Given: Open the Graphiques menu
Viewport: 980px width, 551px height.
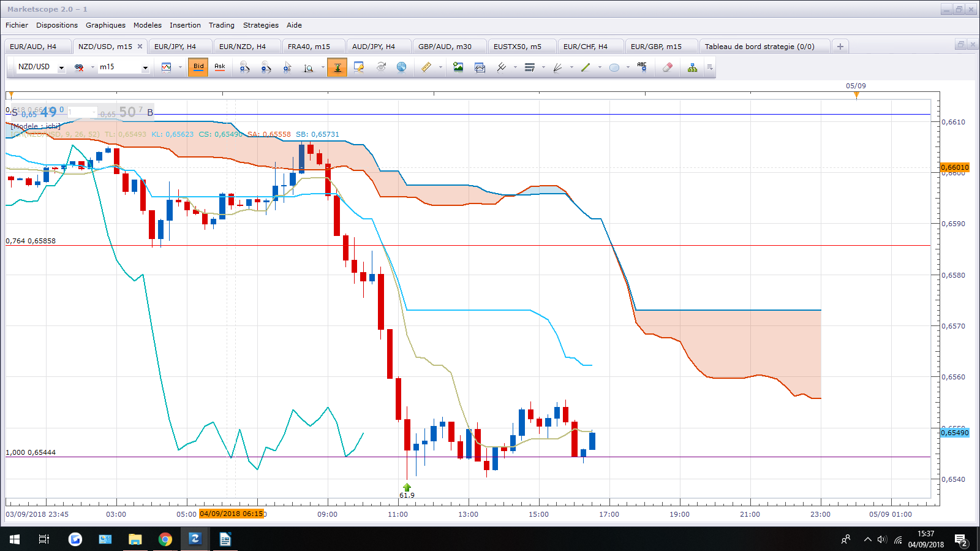Looking at the screenshot, I should click(105, 25).
